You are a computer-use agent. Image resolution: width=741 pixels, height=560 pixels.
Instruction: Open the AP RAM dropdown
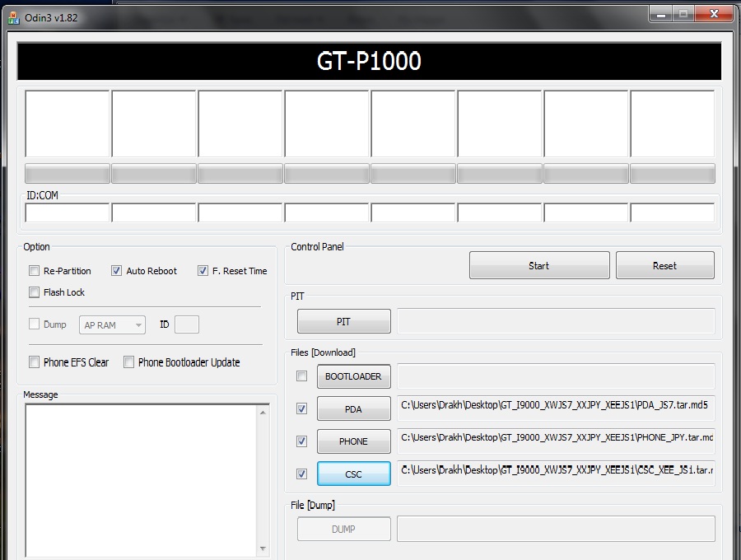[x=113, y=325]
